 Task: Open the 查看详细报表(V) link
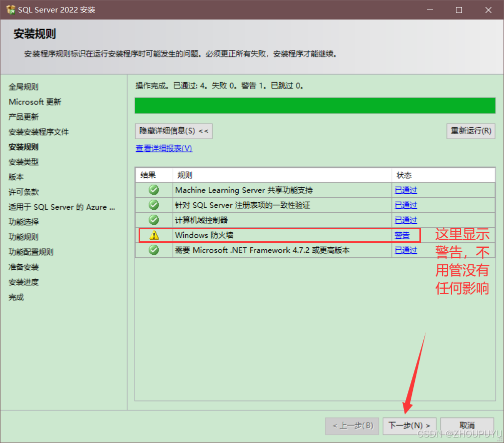pyautogui.click(x=164, y=148)
